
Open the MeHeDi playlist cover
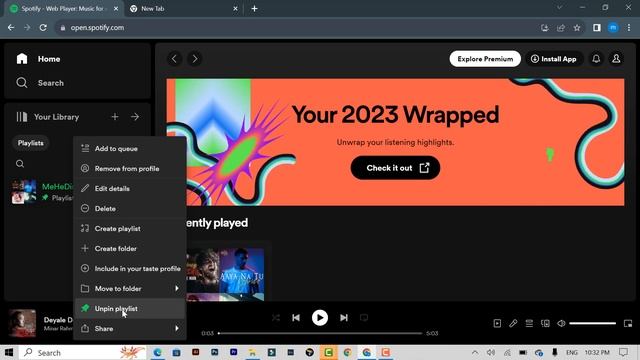point(24,191)
